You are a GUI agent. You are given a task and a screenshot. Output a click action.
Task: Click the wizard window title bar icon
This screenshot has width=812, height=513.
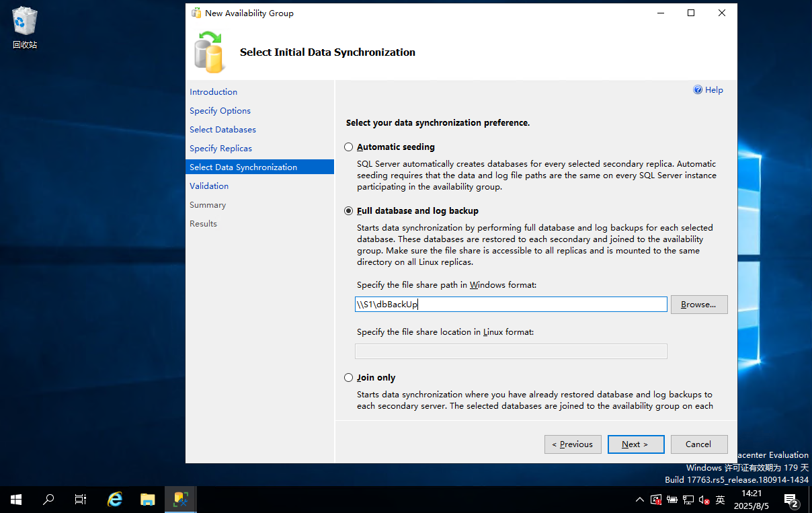(196, 13)
